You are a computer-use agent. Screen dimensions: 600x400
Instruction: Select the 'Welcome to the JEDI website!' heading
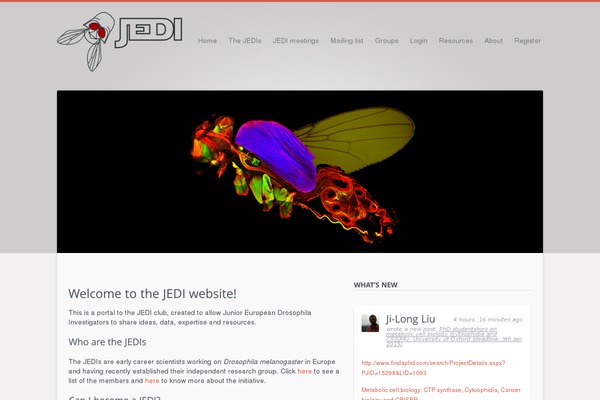pos(152,294)
